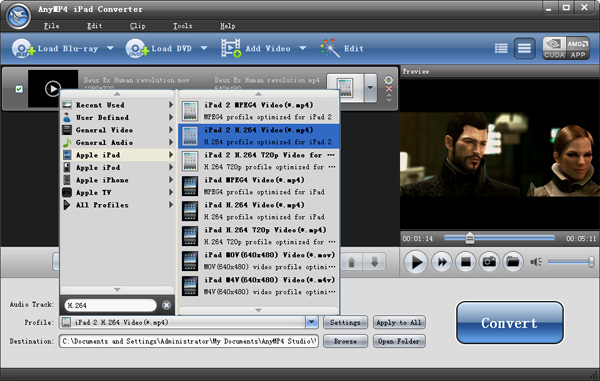
Task: Open the Tools menu
Action: [183, 26]
